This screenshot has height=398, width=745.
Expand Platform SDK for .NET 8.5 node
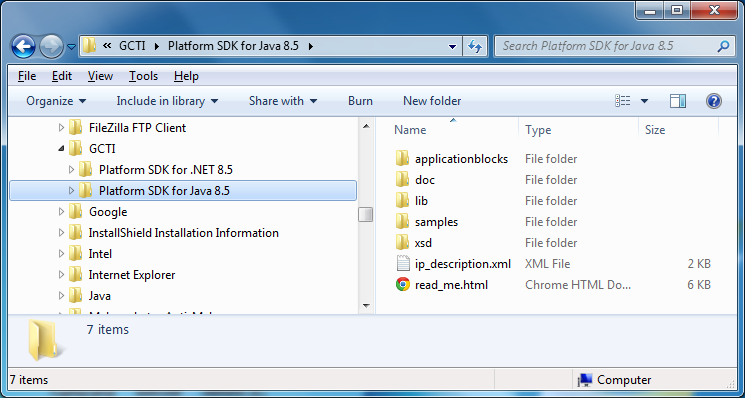click(71, 170)
